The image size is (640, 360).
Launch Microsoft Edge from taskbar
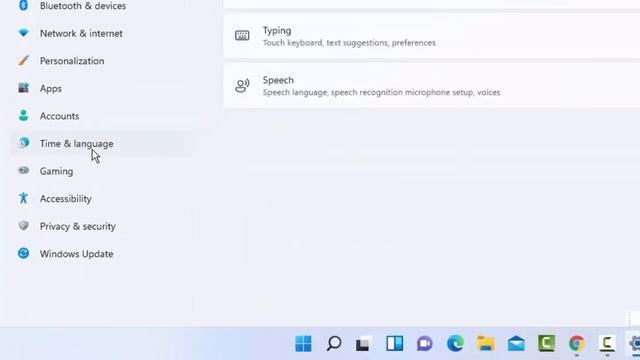(x=455, y=344)
